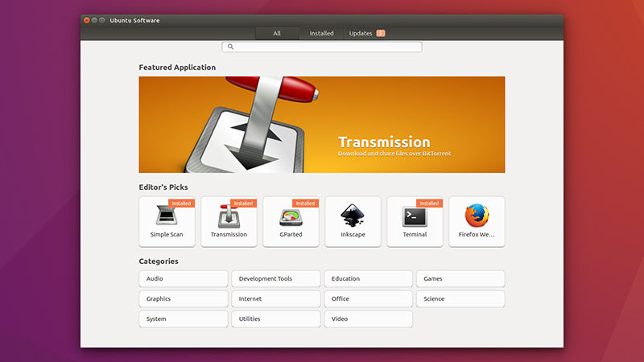Select the Firefox Web Browser icon
The image size is (644, 362).
[477, 216]
